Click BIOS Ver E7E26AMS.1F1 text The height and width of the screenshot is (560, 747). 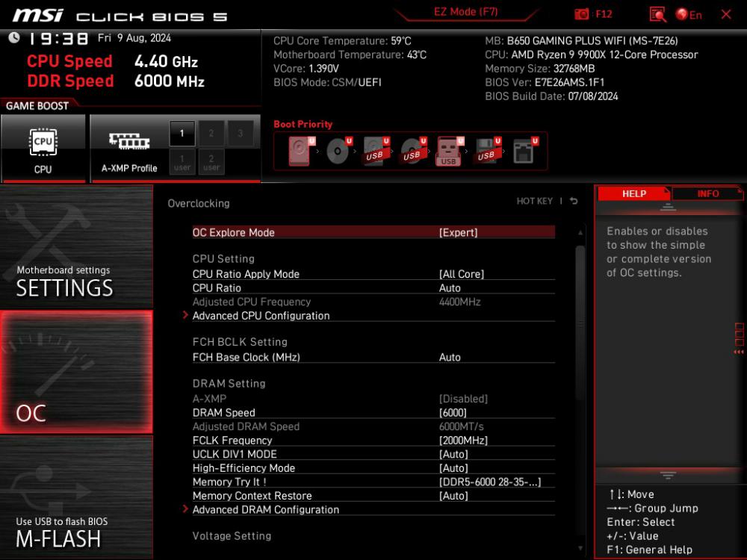coord(545,82)
